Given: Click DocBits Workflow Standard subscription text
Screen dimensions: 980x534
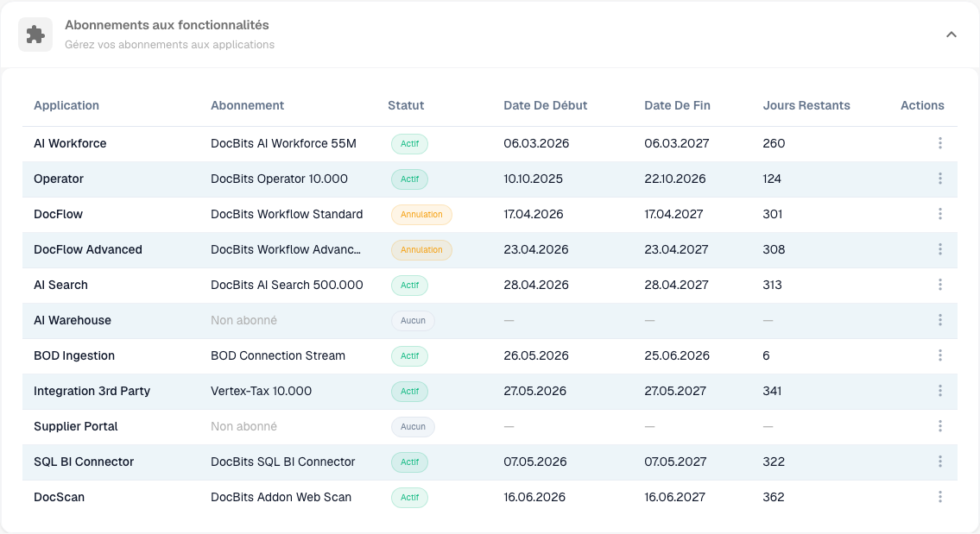Looking at the screenshot, I should coord(287,214).
